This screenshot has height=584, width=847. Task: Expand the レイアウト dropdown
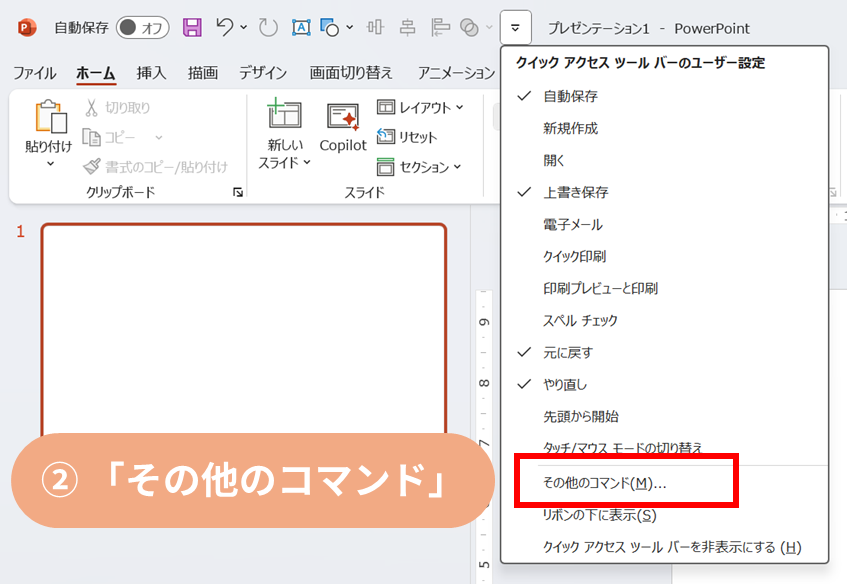point(420,107)
